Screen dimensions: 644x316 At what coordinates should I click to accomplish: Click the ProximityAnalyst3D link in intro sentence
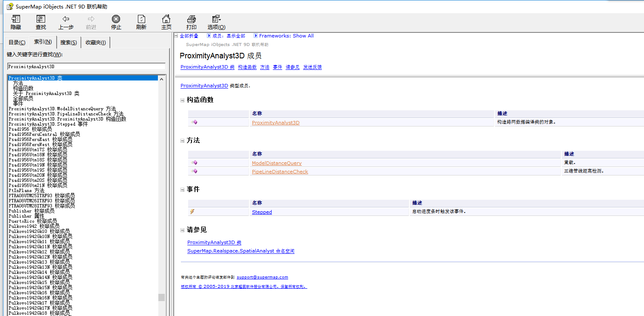tap(204, 86)
